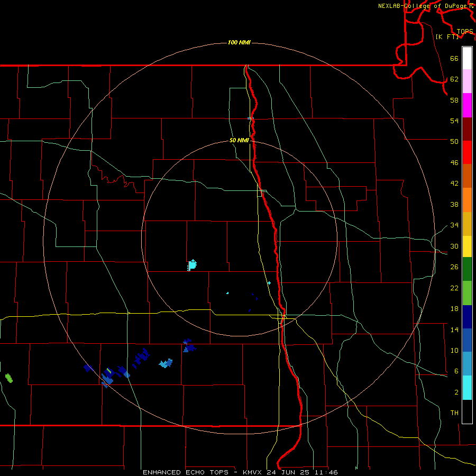This screenshot has height=476, width=476.
Task: Click the light green echo at the left edge
Action: coord(9,378)
